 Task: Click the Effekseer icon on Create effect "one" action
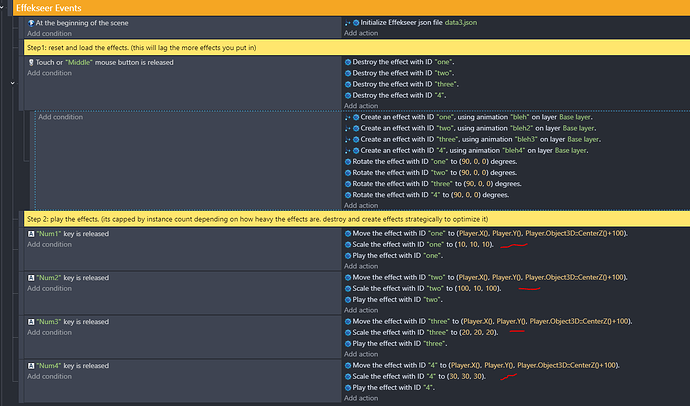pos(356,117)
